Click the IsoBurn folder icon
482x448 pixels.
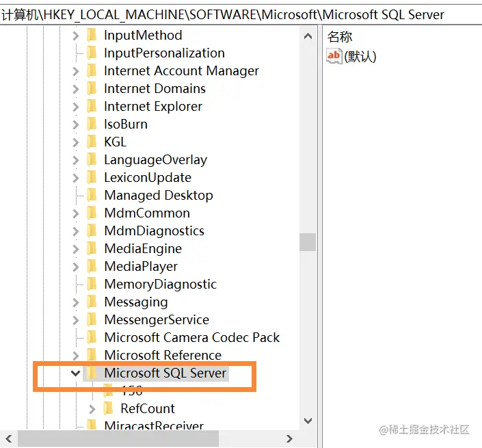[x=92, y=124]
